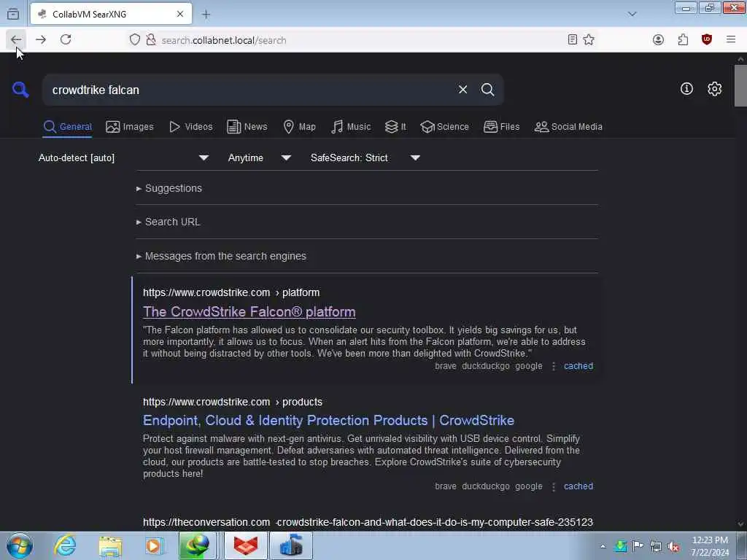Click the insecure connection padlock icon
Viewport: 747px width, 560px height.
151,40
